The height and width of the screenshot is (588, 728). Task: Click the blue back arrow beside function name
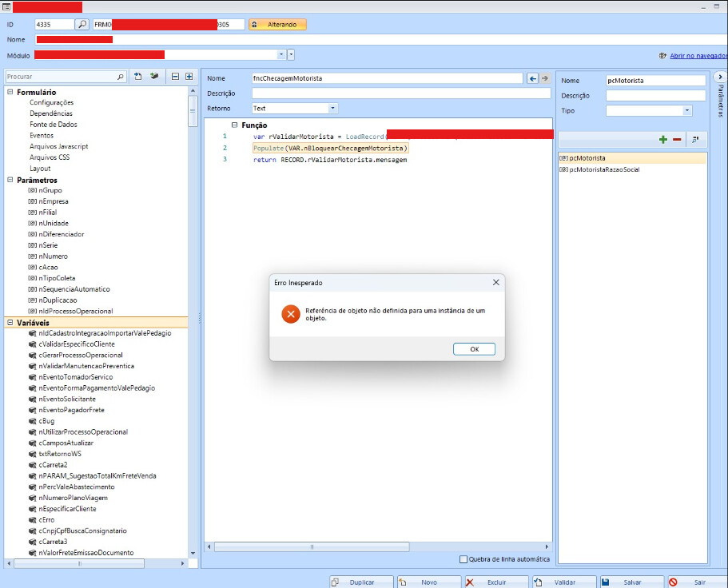533,78
